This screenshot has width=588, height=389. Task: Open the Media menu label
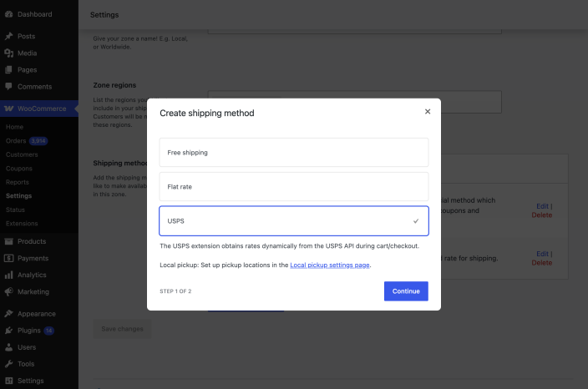27,53
